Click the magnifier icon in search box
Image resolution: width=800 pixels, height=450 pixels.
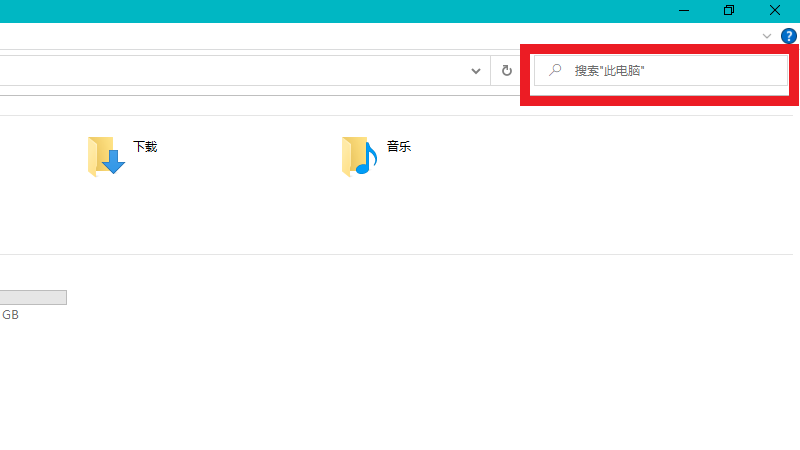[555, 71]
